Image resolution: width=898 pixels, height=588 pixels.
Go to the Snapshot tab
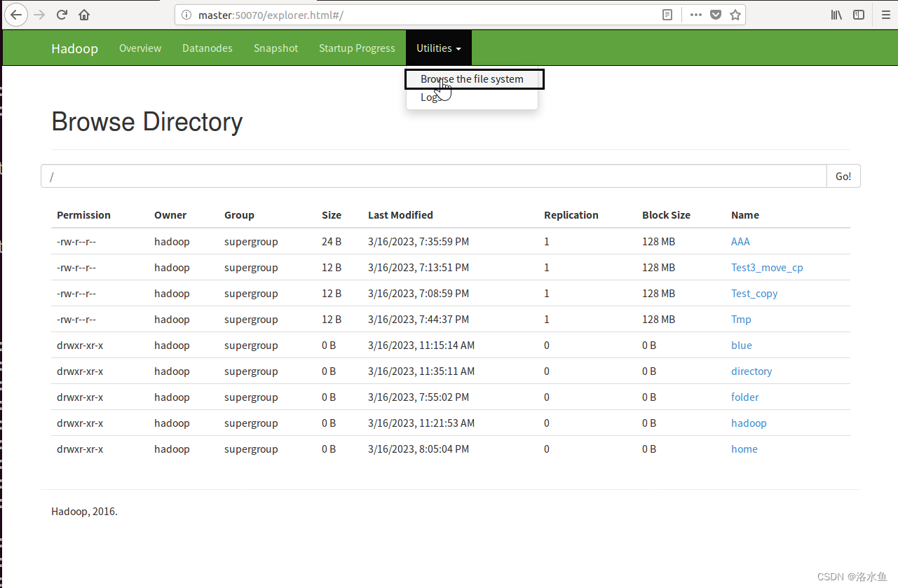(276, 48)
